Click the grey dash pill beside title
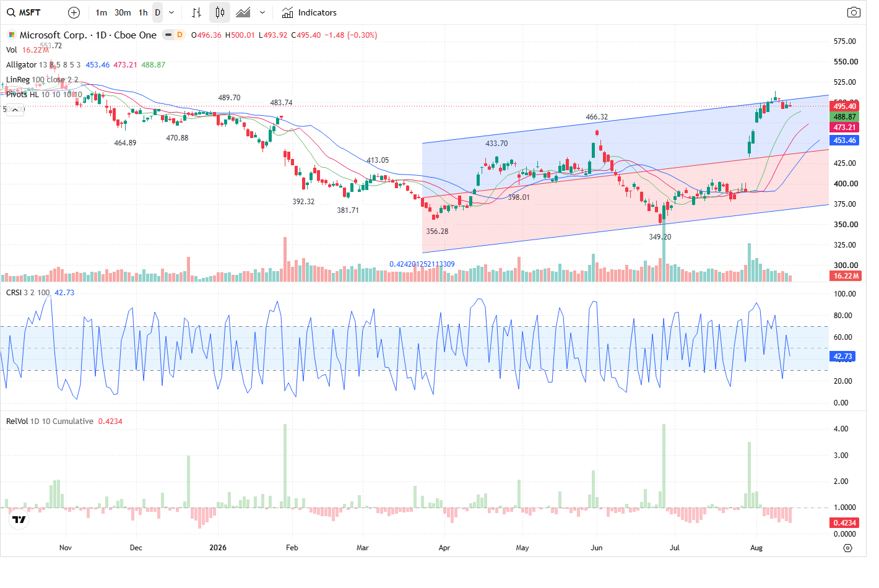 tap(168, 35)
